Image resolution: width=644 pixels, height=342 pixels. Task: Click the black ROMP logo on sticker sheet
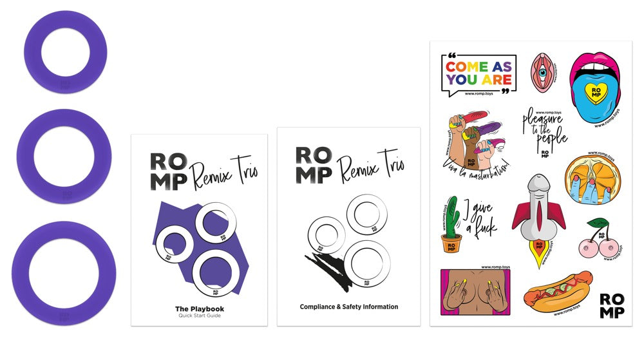coord(612,305)
